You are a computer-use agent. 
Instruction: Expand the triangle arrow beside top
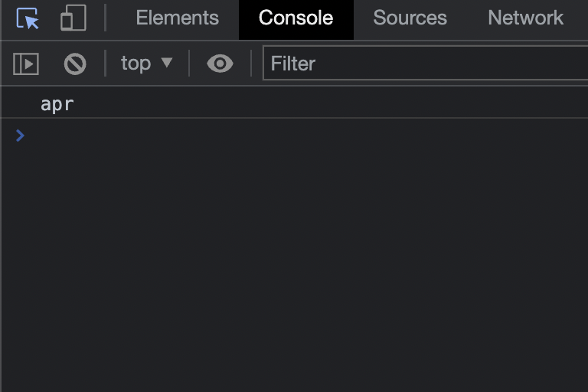[x=166, y=62]
